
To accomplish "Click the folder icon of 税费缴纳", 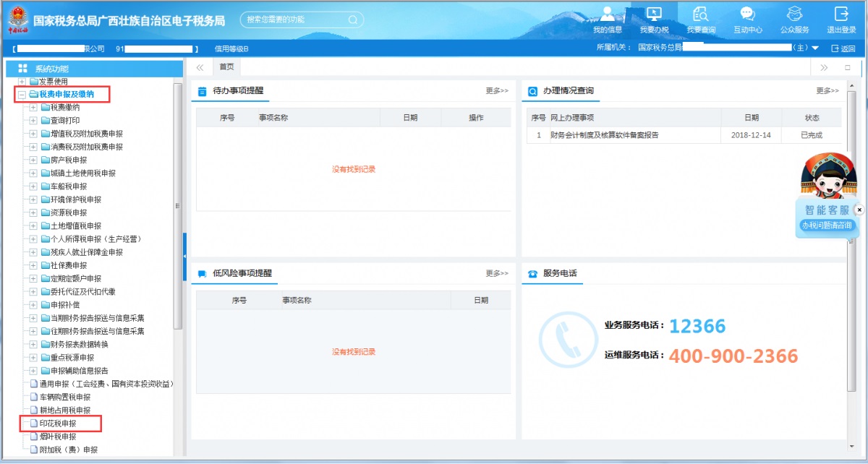I will click(46, 108).
